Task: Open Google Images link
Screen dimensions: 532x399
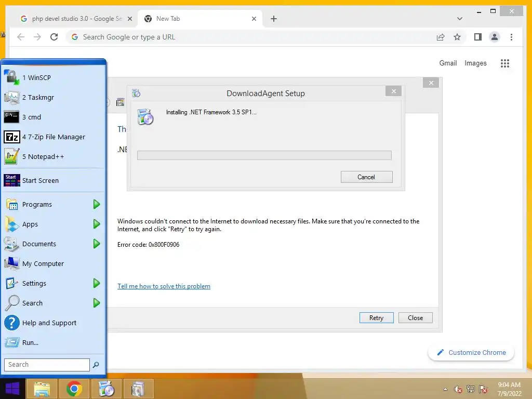Action: (475, 63)
